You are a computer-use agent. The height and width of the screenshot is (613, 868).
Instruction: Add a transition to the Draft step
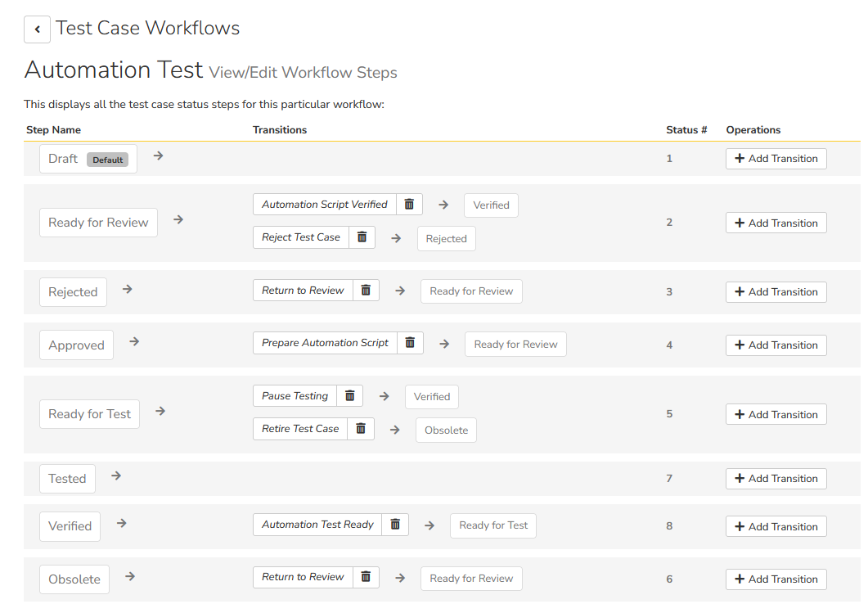tap(776, 159)
